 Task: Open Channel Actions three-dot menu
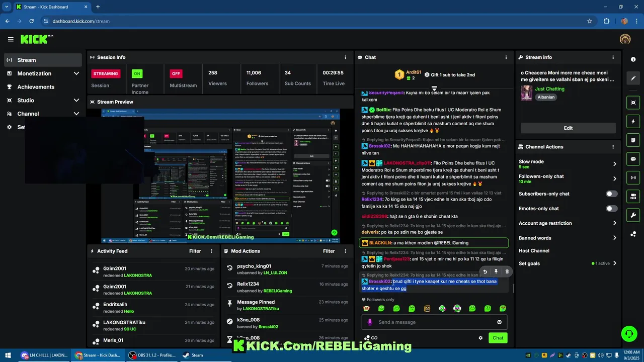[613, 147]
